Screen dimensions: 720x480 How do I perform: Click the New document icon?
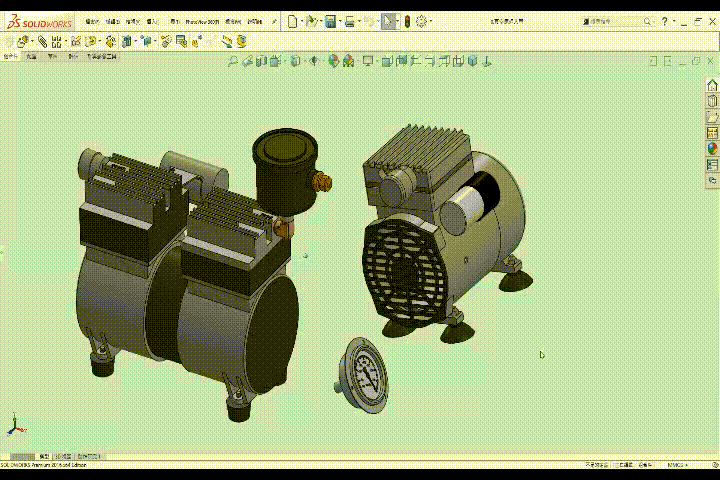(x=292, y=21)
